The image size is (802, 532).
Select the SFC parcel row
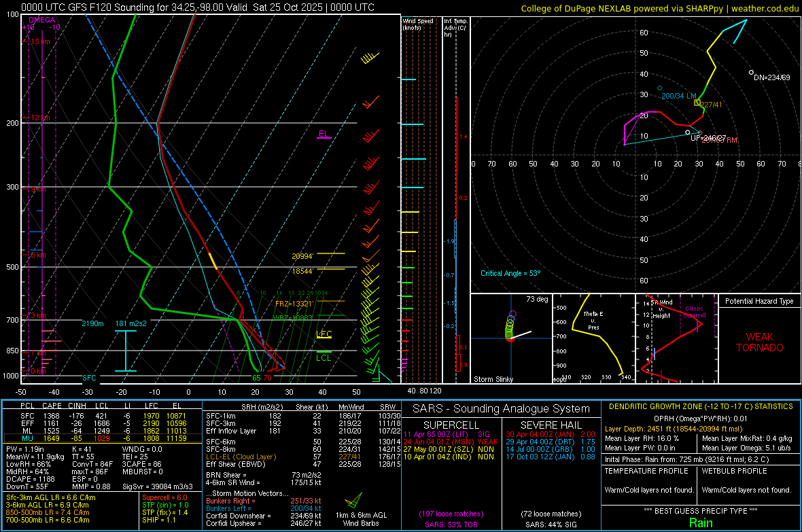tap(103, 416)
